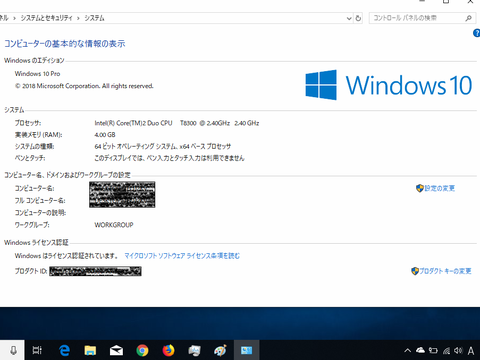Select the active System window taskbar button

(x=246, y=350)
